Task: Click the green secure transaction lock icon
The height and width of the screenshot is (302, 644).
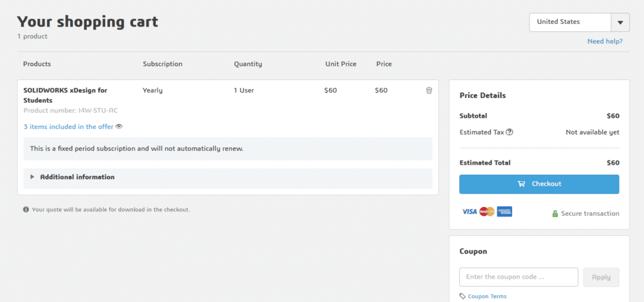Action: (x=555, y=214)
